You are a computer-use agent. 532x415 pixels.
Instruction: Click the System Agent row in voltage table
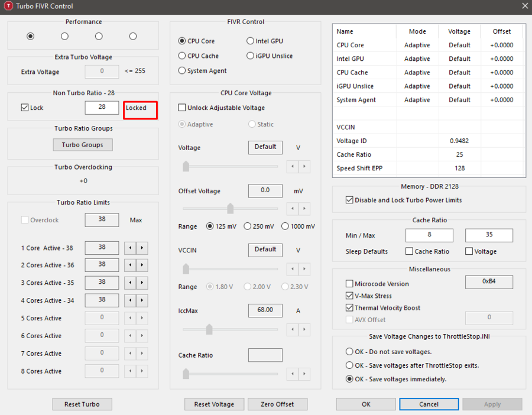(x=428, y=100)
